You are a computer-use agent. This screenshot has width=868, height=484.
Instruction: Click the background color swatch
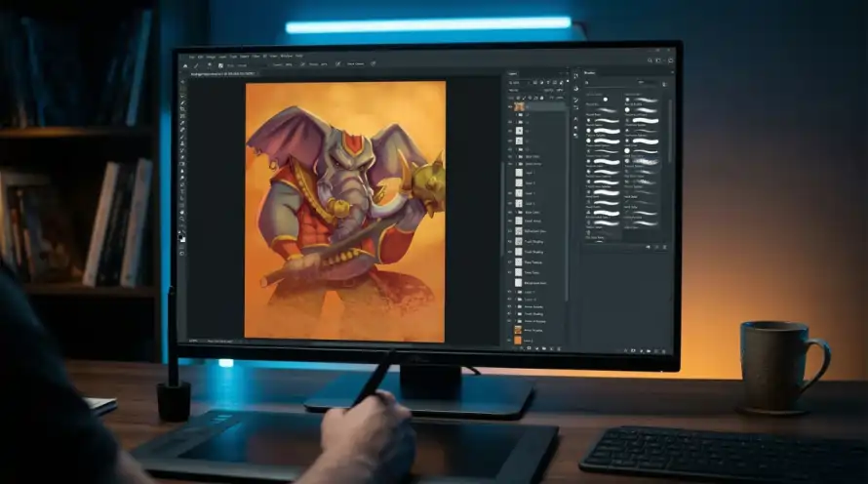[183, 240]
